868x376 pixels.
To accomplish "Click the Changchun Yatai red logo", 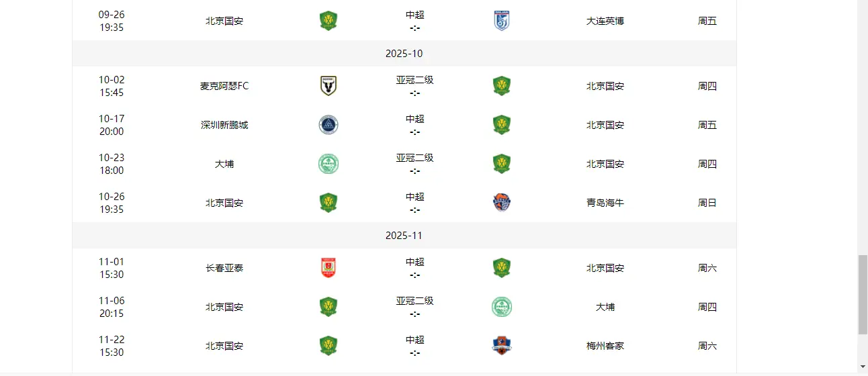I will 329,268.
